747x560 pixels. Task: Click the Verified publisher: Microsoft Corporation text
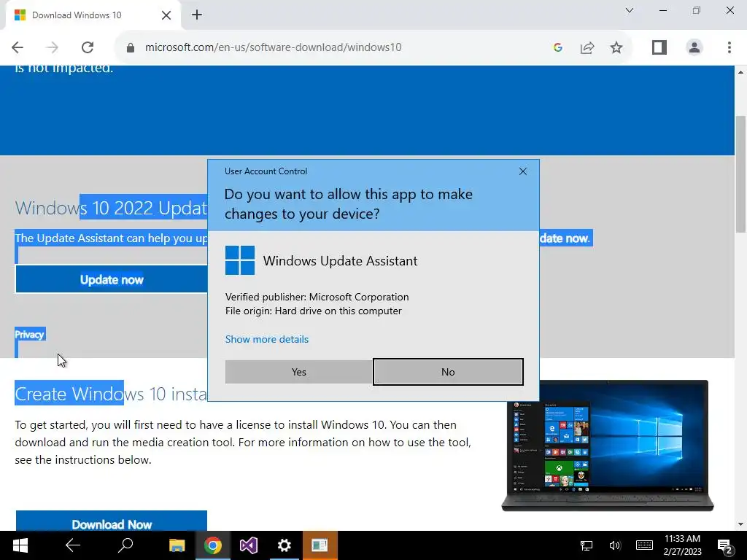tap(317, 297)
